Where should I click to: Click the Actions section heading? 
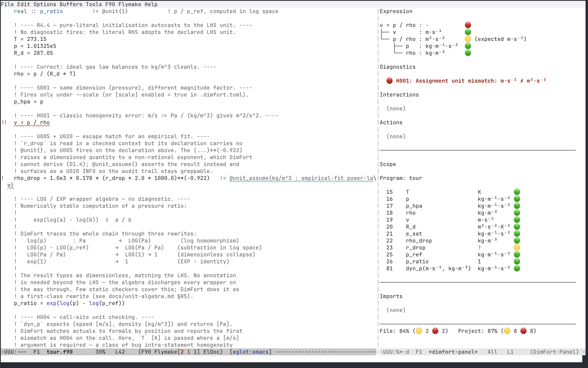click(391, 122)
